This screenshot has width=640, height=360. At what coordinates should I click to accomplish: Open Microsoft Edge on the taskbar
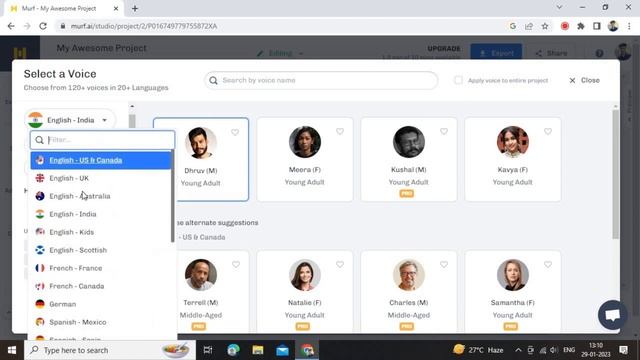tap(233, 350)
